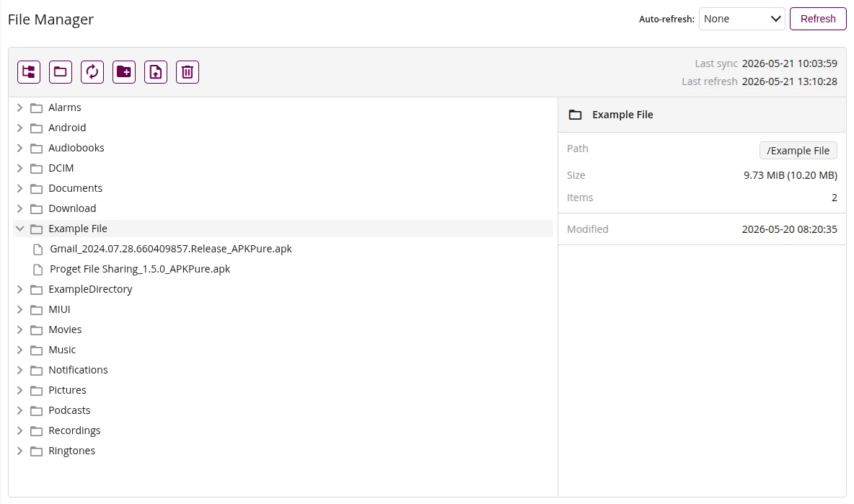Click the directory tree view toolbar icon
Screen dimensions: 854x504
[x=29, y=72]
